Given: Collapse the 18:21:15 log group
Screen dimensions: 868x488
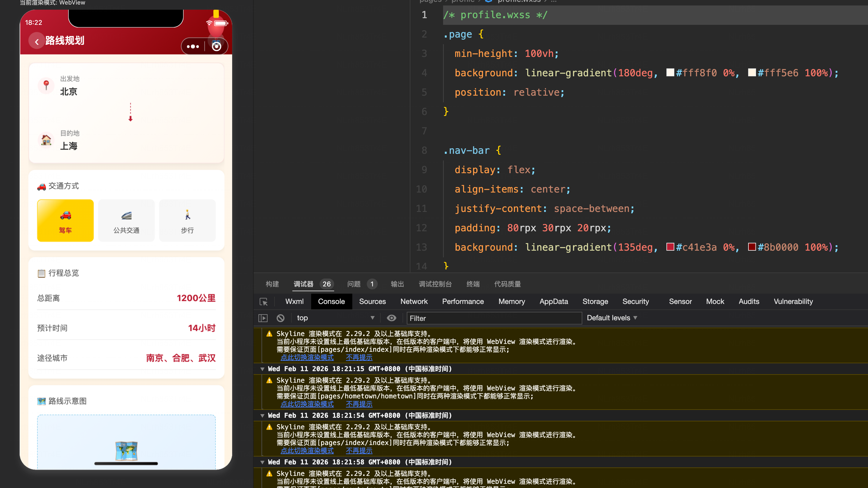Looking at the screenshot, I should point(262,369).
